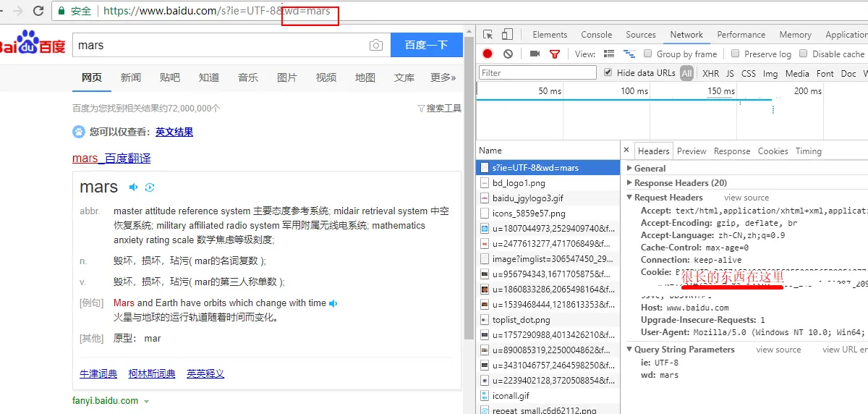Click the capture screenshots camera icon
The height and width of the screenshot is (414, 868).
click(x=535, y=54)
